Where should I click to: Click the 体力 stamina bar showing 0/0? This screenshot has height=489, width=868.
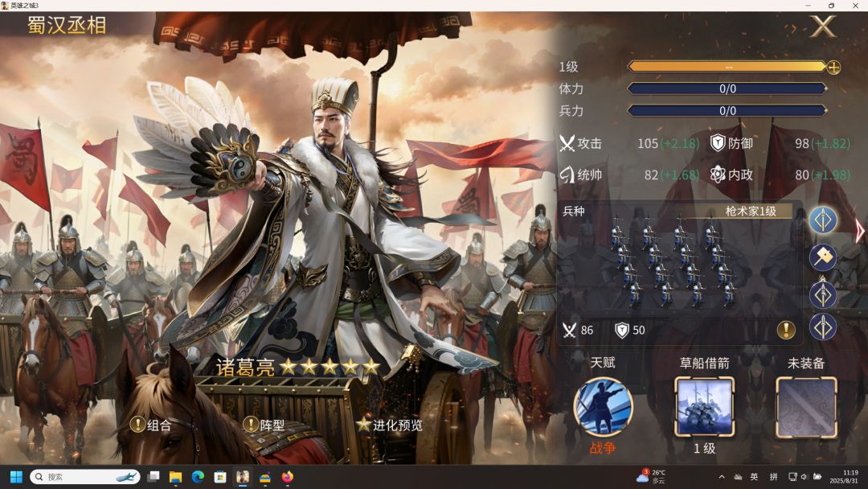point(727,88)
